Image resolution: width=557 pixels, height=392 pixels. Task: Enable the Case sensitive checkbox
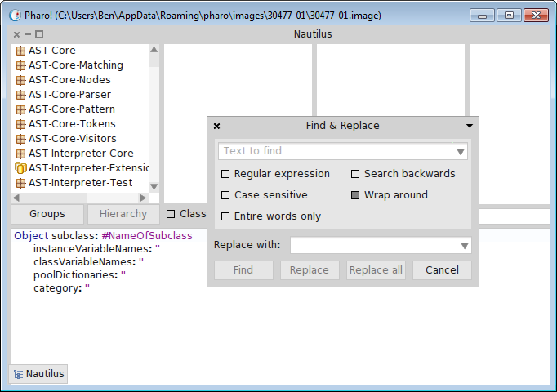point(225,195)
